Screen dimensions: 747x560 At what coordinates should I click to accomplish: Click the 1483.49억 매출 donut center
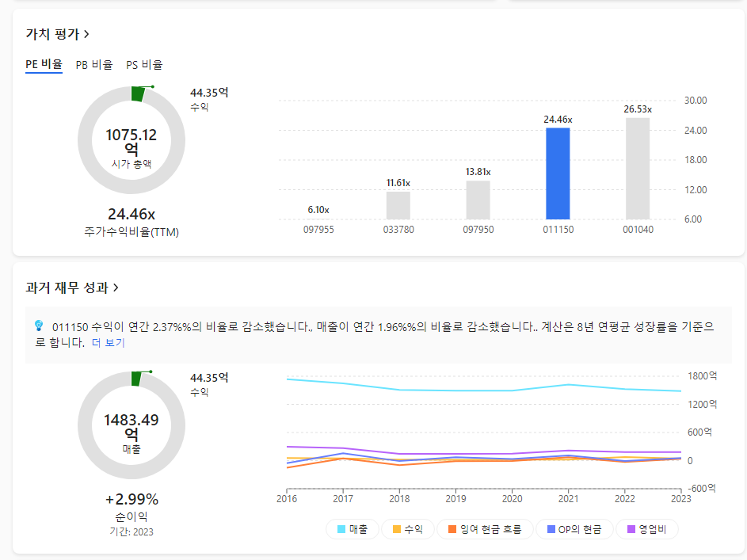tap(131, 432)
